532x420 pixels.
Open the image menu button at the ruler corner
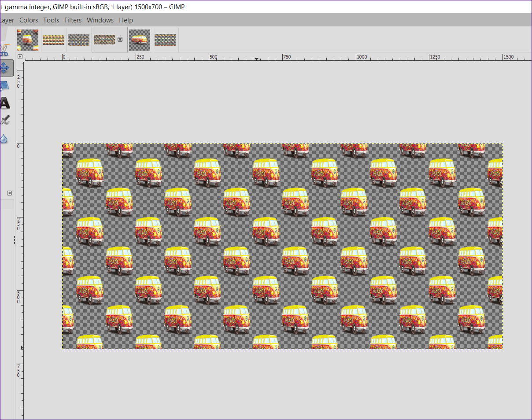click(x=20, y=57)
